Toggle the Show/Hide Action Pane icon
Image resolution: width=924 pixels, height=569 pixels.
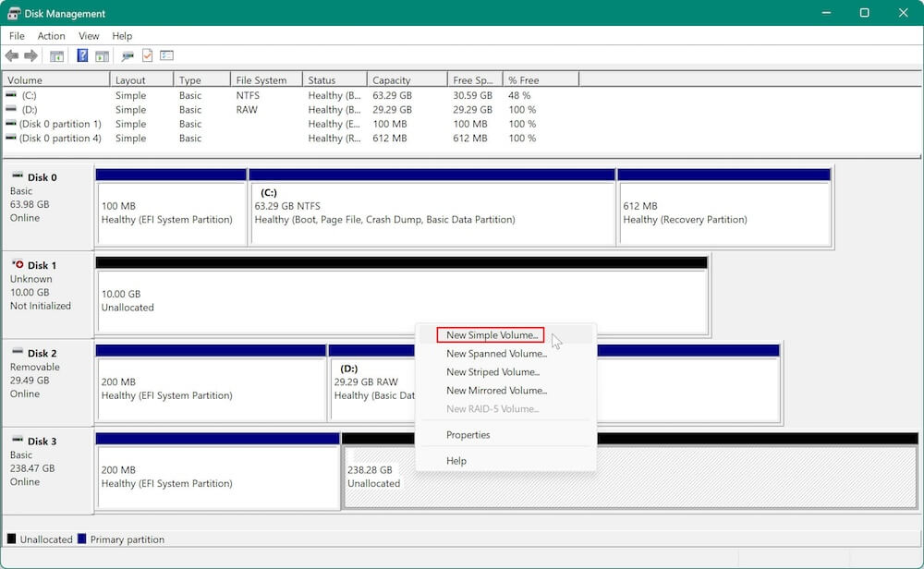pos(103,55)
